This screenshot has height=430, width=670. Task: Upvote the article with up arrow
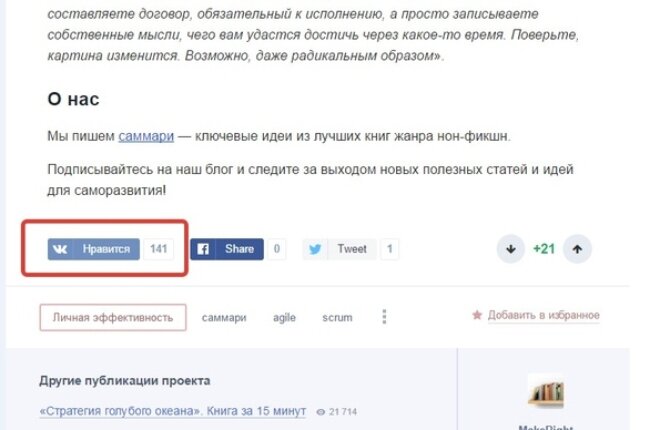577,249
